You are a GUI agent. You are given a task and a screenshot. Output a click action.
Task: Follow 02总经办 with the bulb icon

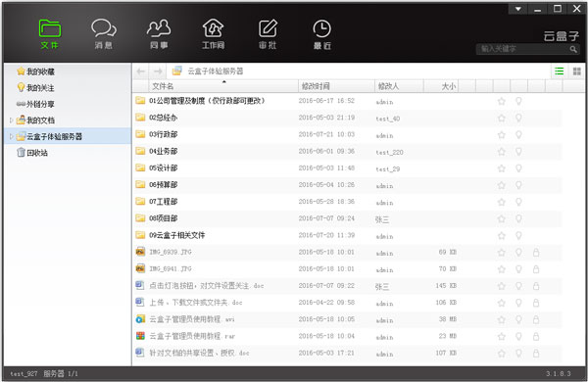pos(518,118)
